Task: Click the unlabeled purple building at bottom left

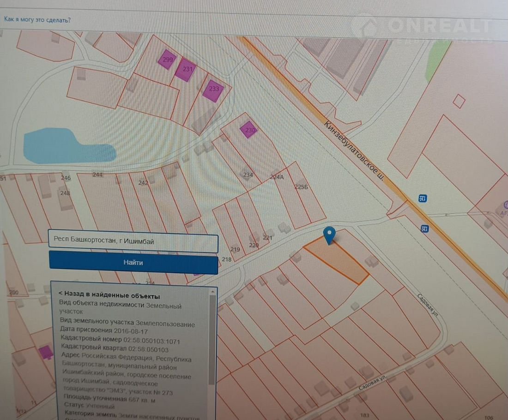Action: pyautogui.click(x=46, y=353)
